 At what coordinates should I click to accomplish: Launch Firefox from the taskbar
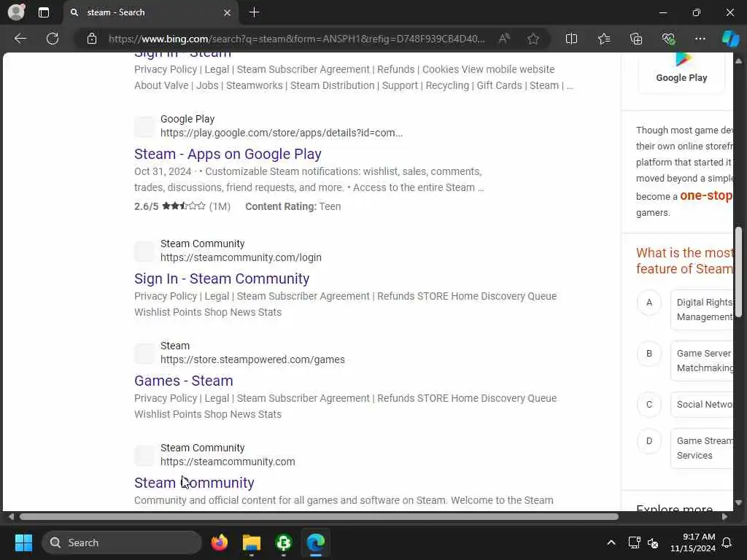220,542
